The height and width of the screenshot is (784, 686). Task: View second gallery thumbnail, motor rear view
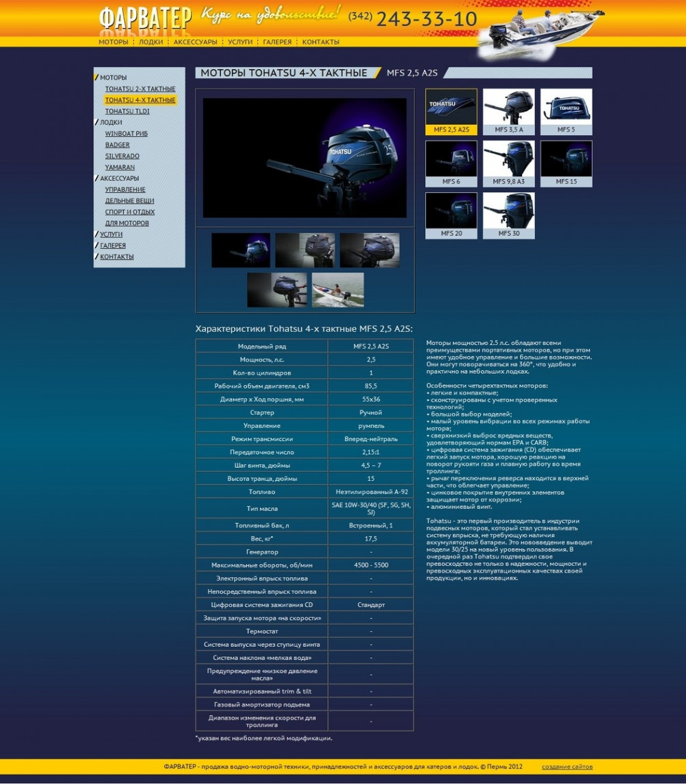[305, 250]
